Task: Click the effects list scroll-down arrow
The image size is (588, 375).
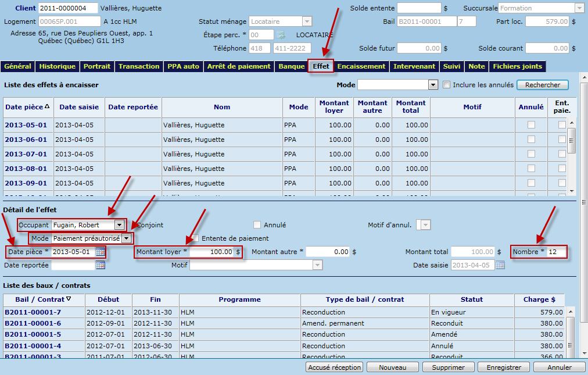Action: point(571,191)
